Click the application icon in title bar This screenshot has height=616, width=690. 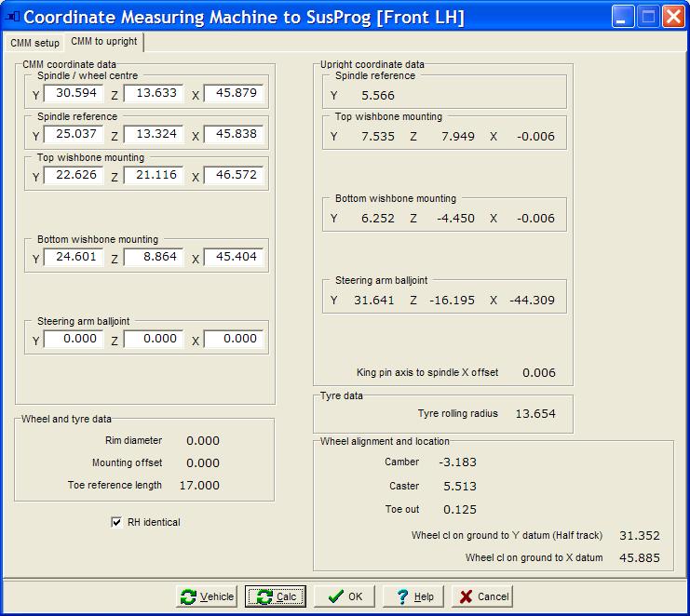tap(13, 17)
